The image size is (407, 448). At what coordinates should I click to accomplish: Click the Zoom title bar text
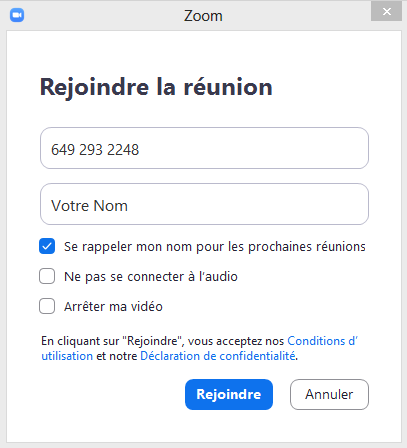[x=203, y=16]
